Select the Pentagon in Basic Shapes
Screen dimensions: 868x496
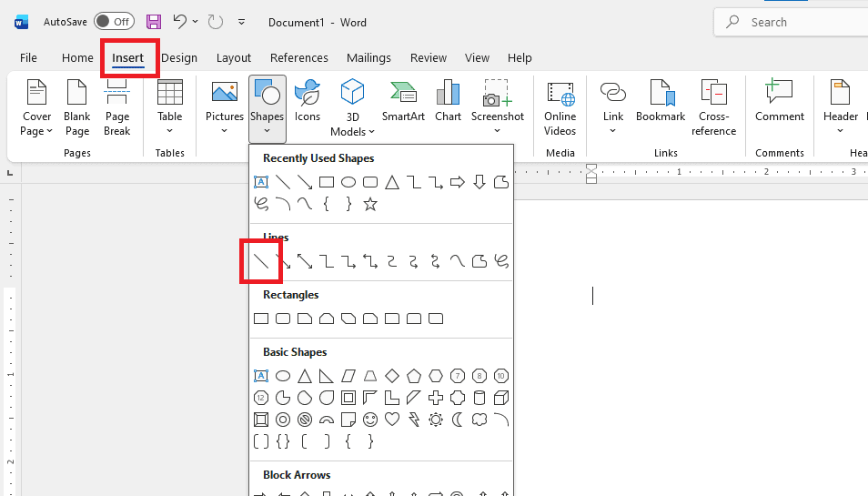coord(413,376)
